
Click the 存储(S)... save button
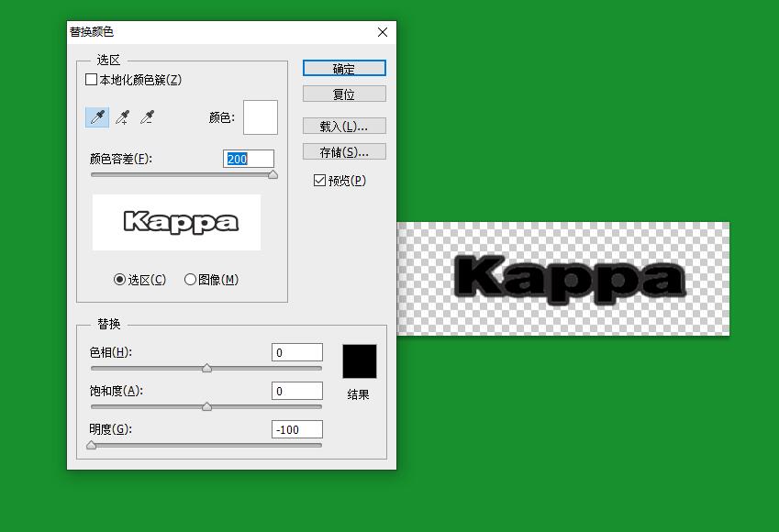(x=344, y=151)
